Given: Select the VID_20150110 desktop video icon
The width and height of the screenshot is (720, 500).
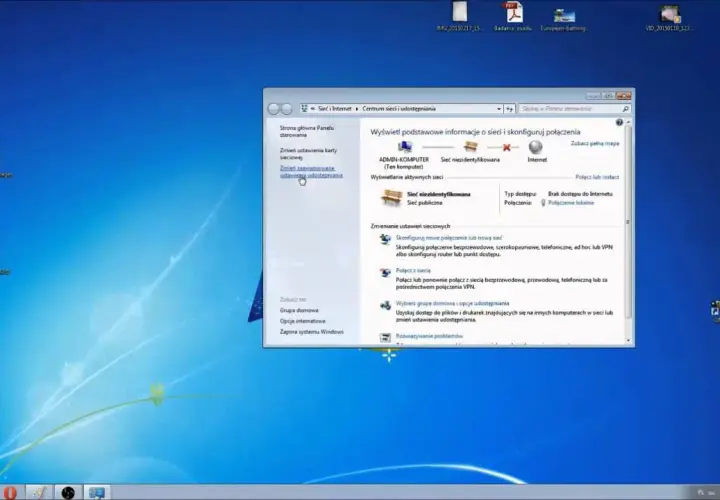Looking at the screenshot, I should [x=669, y=17].
